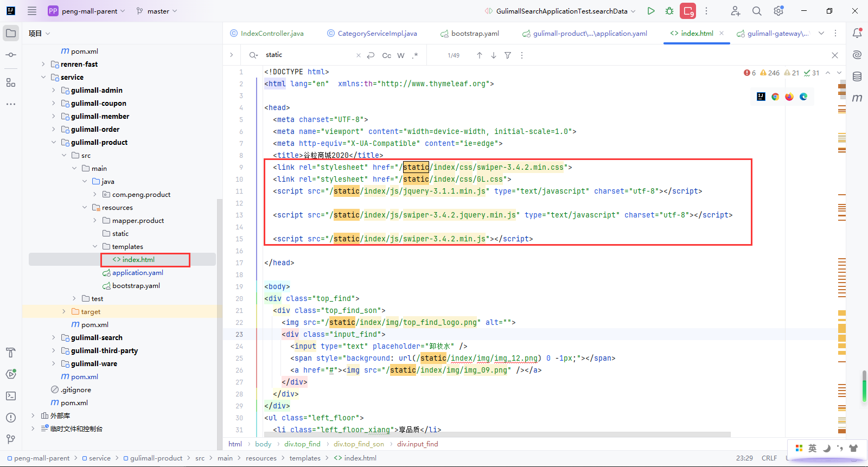This screenshot has width=868, height=467.
Task: Preview index.html in Chrome browser
Action: (775, 97)
